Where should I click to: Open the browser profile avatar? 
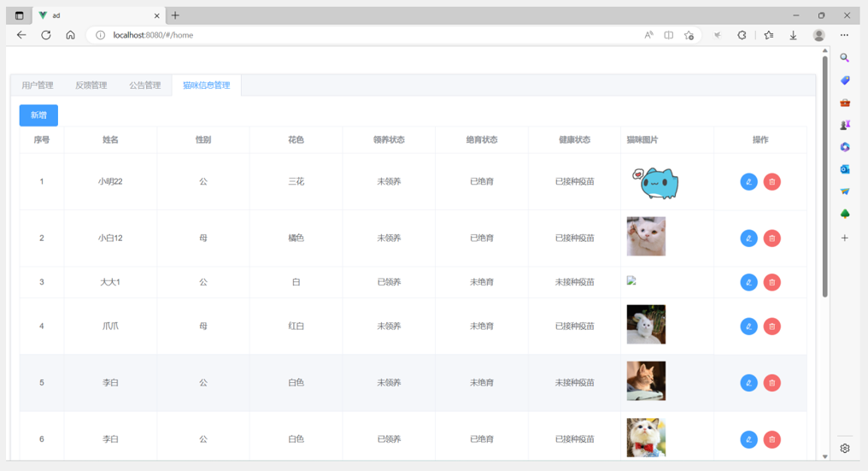[818, 35]
